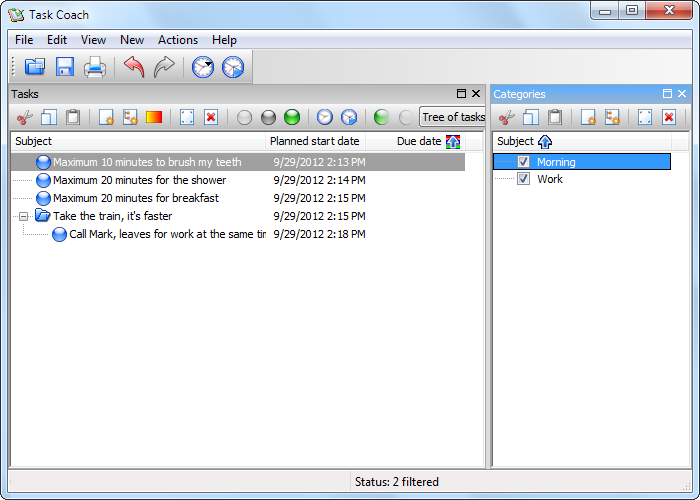700x500 pixels.
Task: Click the stop tracking clock in Tasks toolbar
Action: [x=349, y=117]
